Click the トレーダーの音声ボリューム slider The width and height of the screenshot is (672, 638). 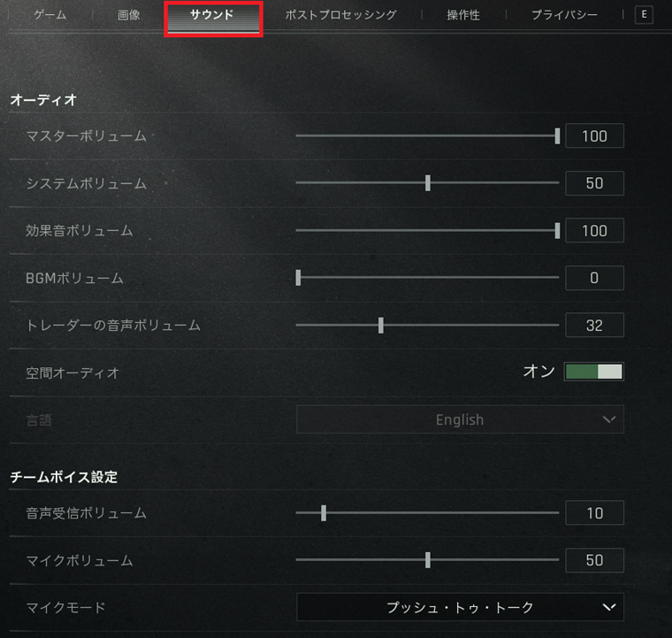coord(427,325)
